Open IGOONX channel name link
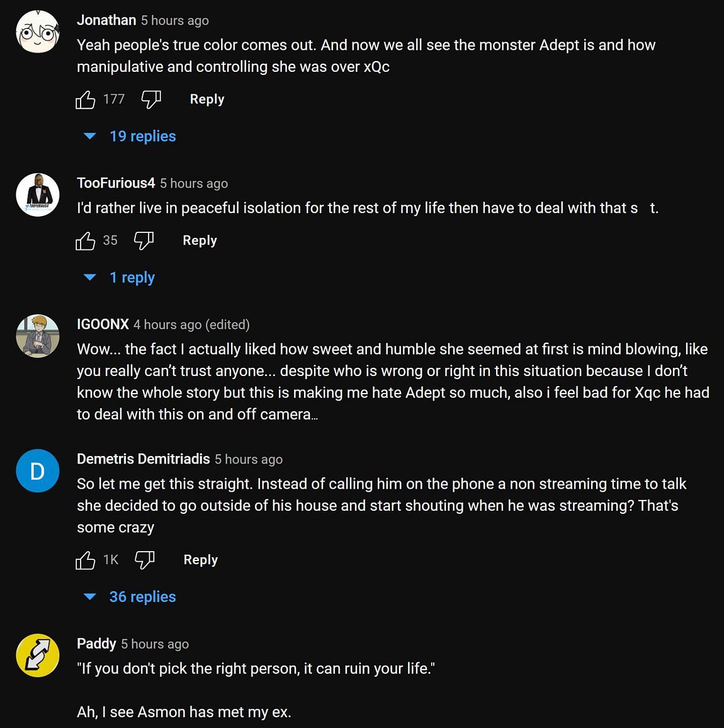724x728 pixels. [103, 324]
